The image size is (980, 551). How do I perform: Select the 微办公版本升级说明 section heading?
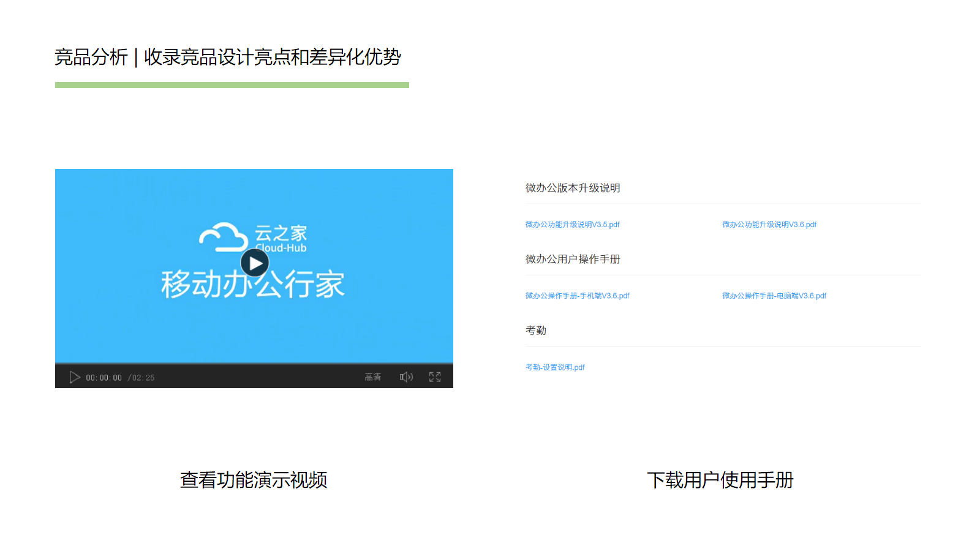point(573,188)
